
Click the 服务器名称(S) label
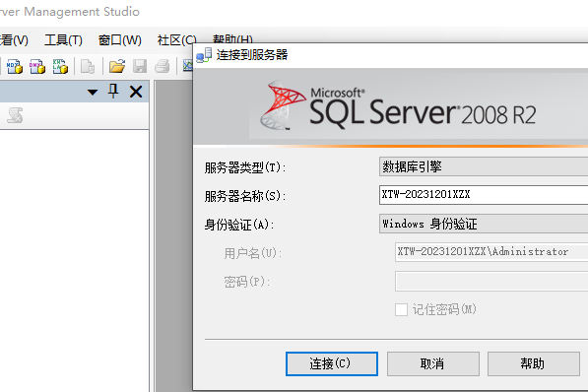click(x=245, y=196)
